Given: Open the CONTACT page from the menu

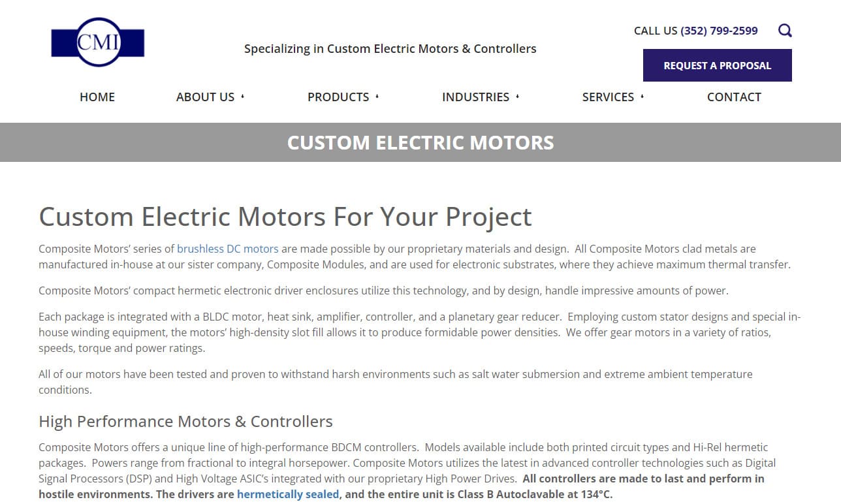Looking at the screenshot, I should [734, 97].
